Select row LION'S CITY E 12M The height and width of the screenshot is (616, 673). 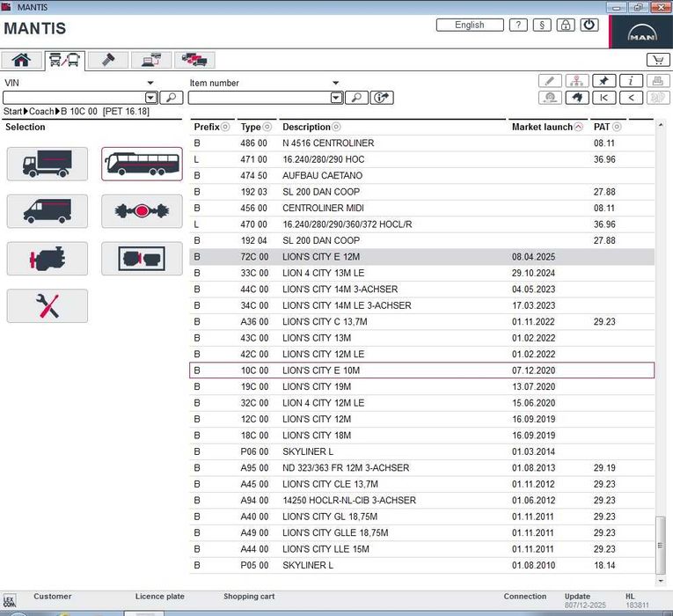[x=422, y=257]
